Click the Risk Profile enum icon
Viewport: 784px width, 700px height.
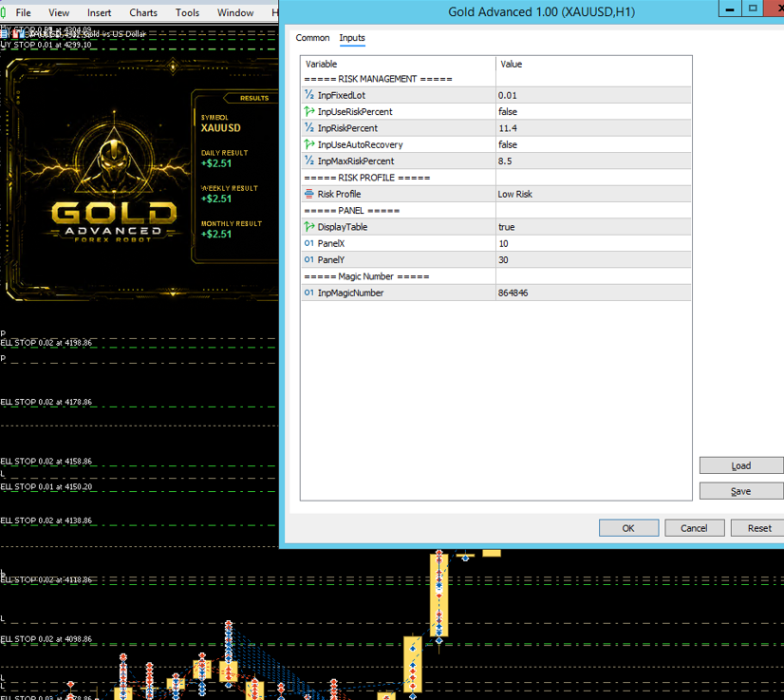click(x=309, y=194)
